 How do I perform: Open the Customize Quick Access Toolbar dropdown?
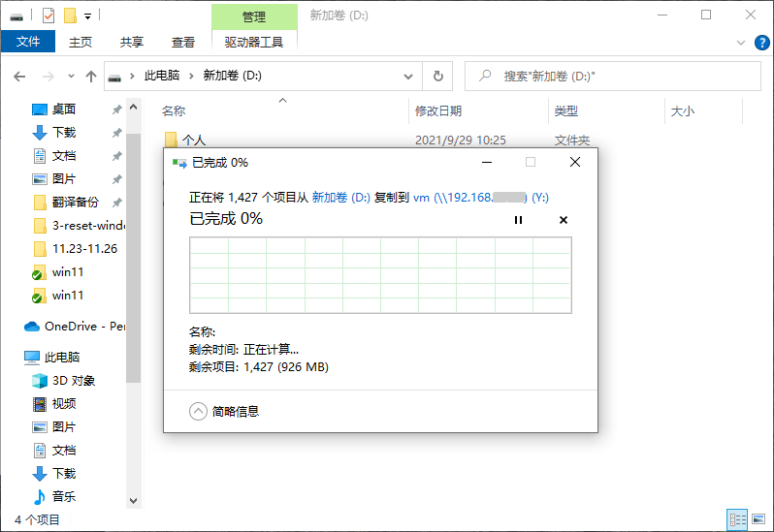[x=87, y=16]
